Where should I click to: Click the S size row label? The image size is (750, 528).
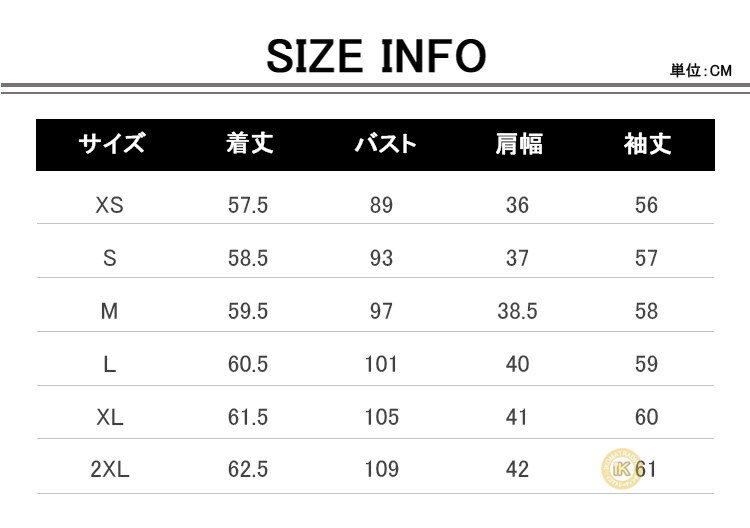(110, 258)
